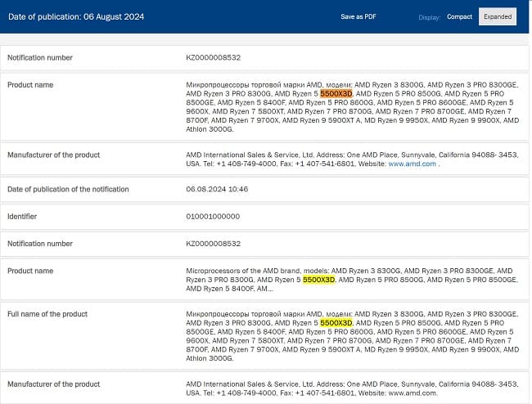Click the last Manufacturer of the product label
This screenshot has width=532, height=404.
(53, 384)
